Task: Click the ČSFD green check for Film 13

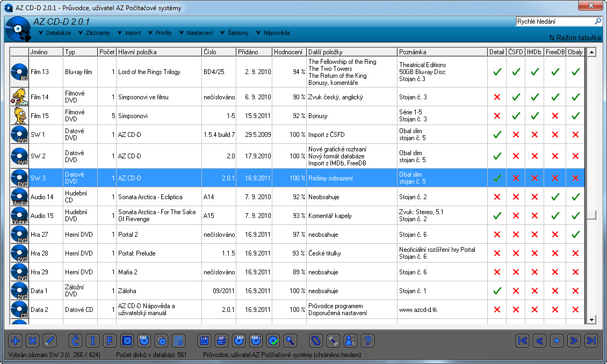Action: click(x=516, y=72)
